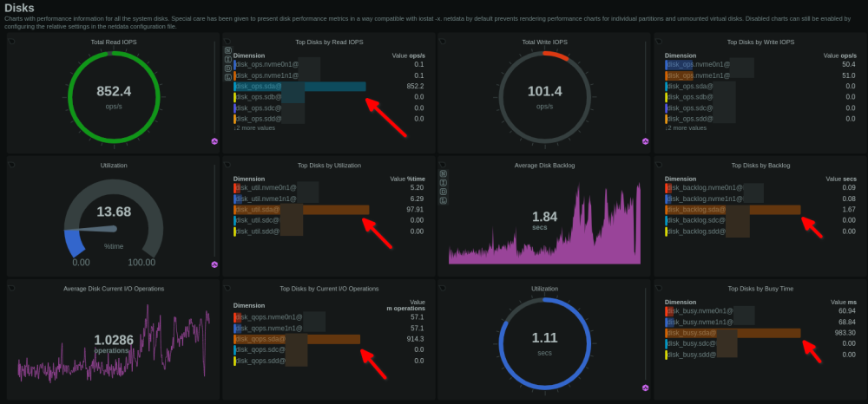Image resolution: width=868 pixels, height=404 pixels.
Task: Click the I (instances) icon in Top Disks by Read IOPS
Action: [227, 59]
